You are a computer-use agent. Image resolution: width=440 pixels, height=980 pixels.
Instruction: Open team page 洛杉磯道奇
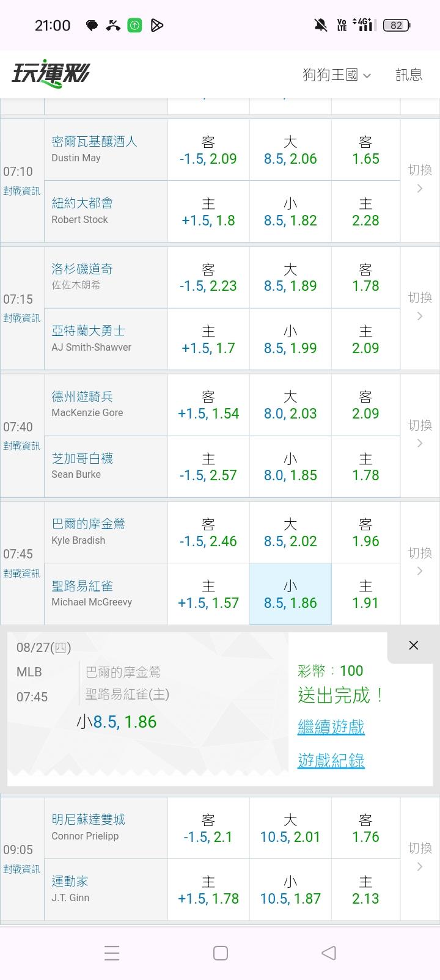click(x=82, y=269)
